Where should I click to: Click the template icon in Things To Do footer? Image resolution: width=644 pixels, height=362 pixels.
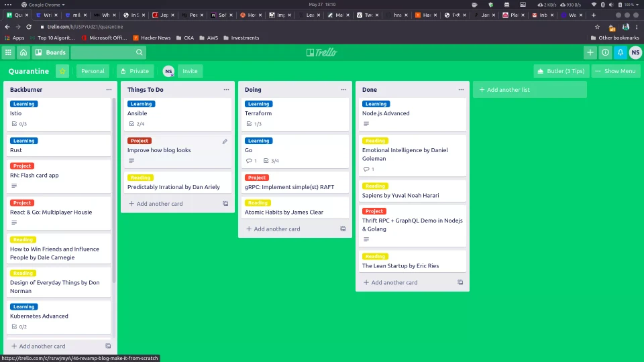tap(225, 204)
